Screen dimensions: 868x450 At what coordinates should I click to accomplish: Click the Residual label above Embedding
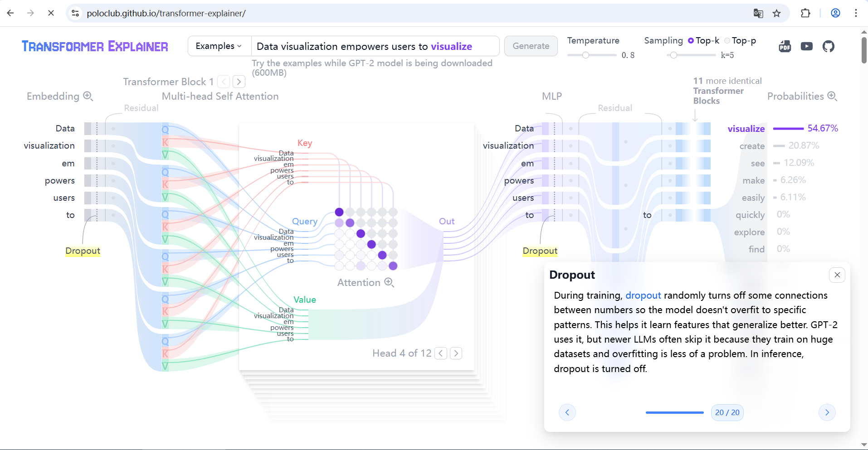point(141,108)
